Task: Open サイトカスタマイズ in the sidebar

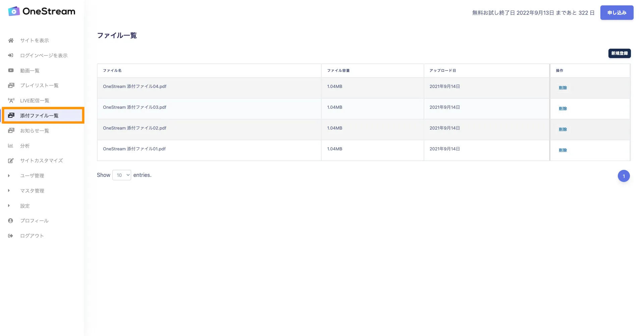Action: coord(42,160)
